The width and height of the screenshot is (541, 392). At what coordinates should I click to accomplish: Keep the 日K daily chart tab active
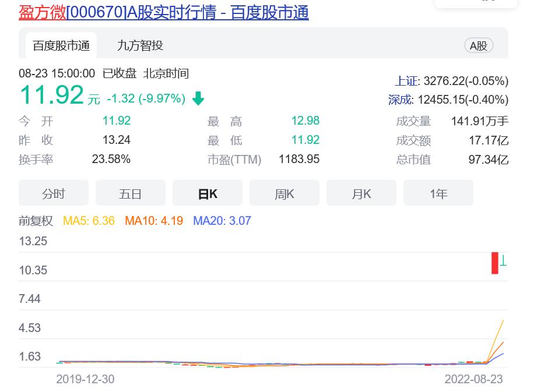[x=207, y=193]
